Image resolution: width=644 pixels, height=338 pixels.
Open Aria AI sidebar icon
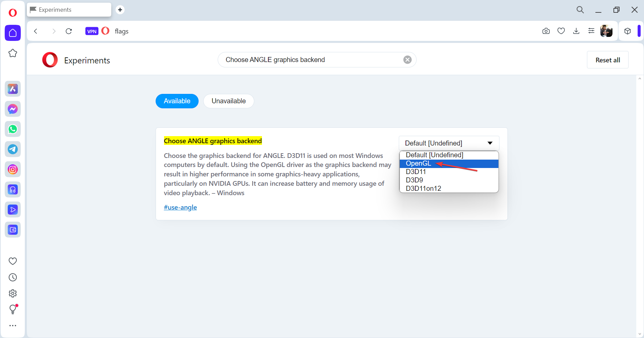(13, 89)
